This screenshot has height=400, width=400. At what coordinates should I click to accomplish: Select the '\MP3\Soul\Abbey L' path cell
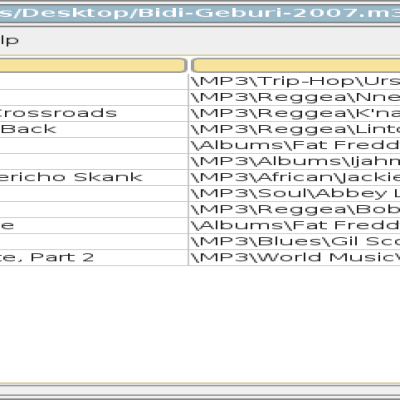tap(295, 193)
